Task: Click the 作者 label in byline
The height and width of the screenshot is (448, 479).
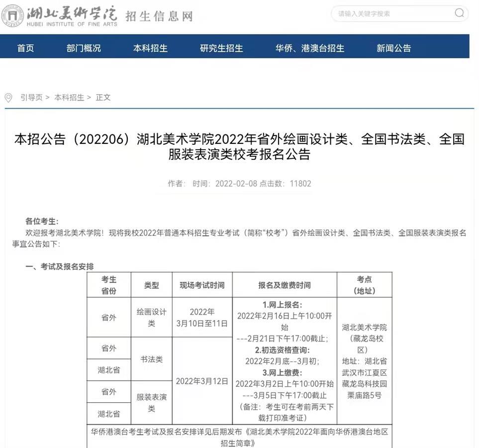Action: (x=176, y=184)
